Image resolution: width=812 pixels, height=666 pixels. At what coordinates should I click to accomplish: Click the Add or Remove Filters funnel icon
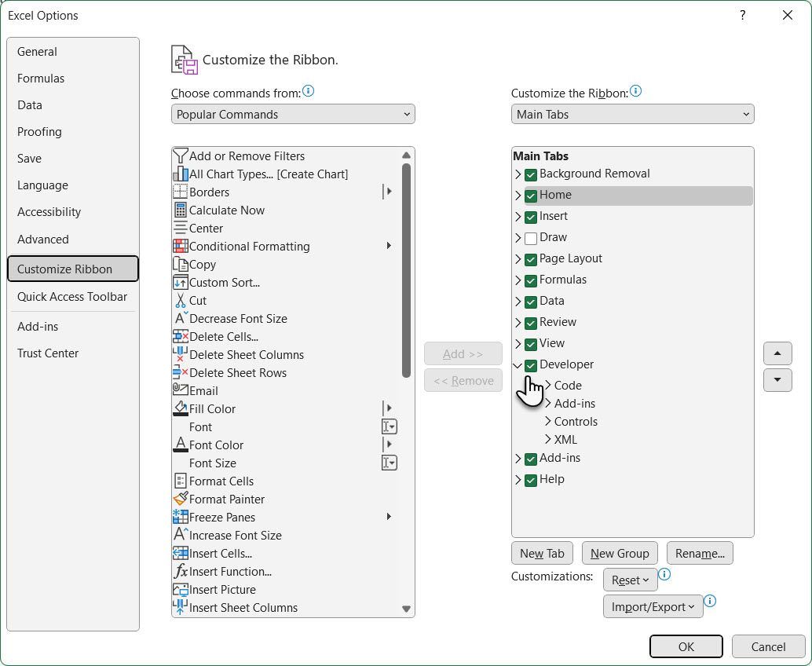tap(180, 156)
